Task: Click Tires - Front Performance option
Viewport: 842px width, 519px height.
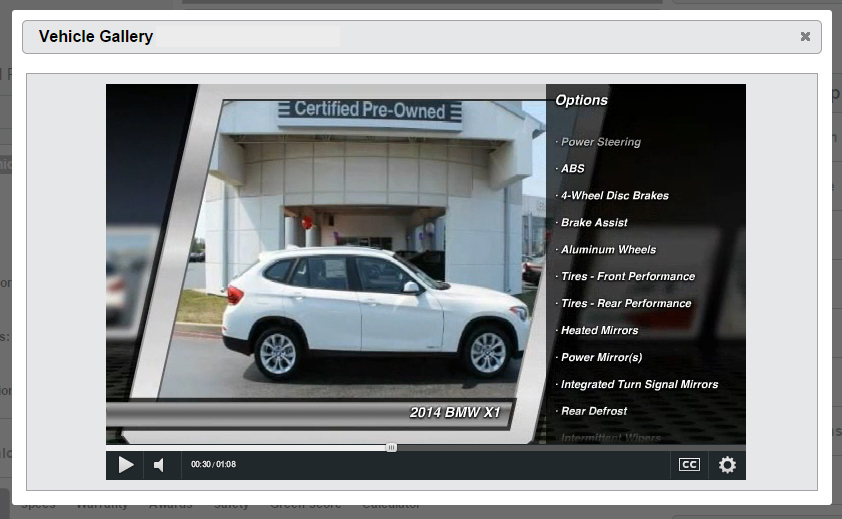Action: (628, 277)
